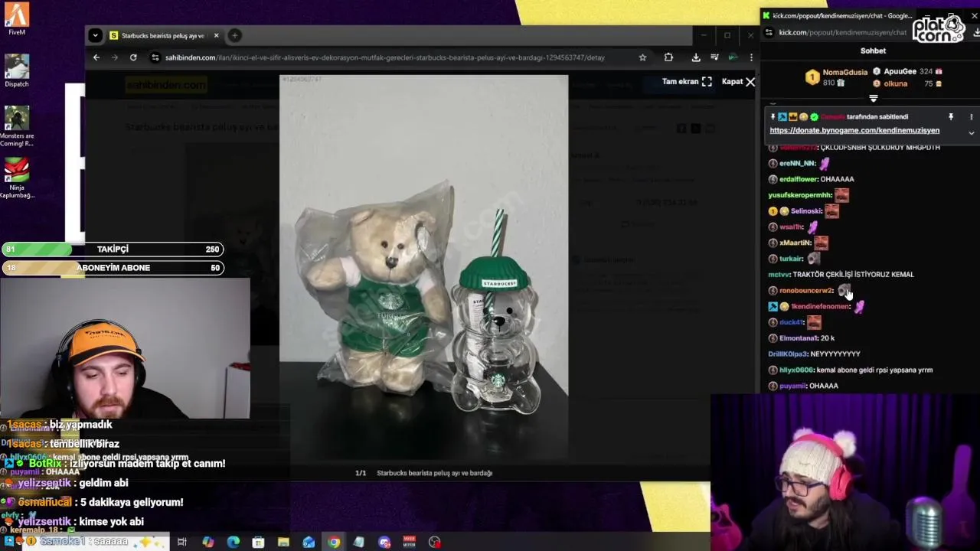Expand the pinned message chevron
Viewport: 980px width, 551px height.
point(971,133)
